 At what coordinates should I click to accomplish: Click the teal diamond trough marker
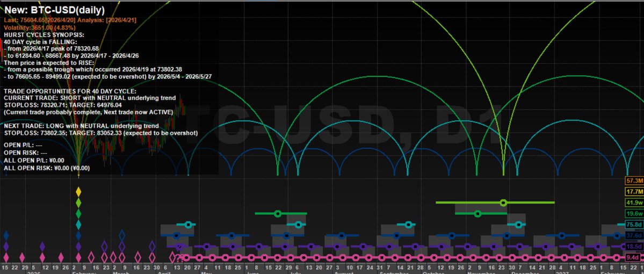point(78,225)
